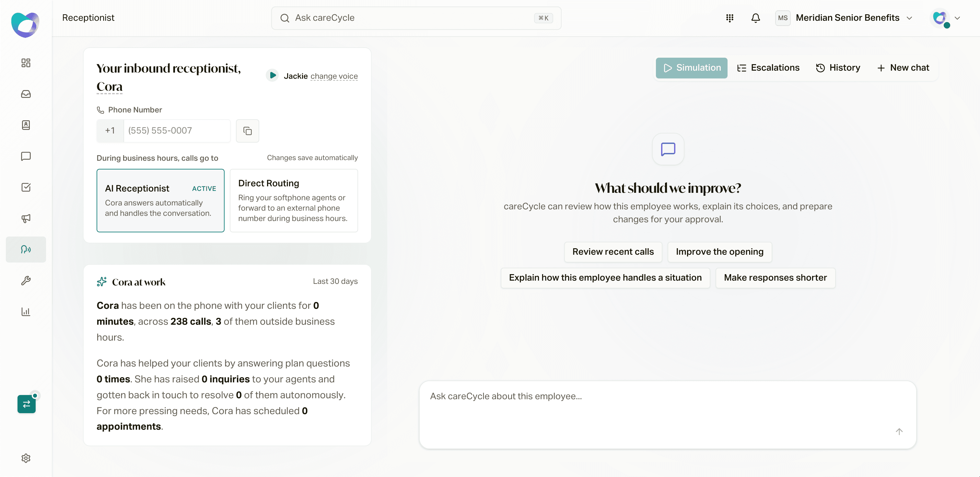Open the History tab
Viewport: 980px width, 477px height.
[x=838, y=68]
